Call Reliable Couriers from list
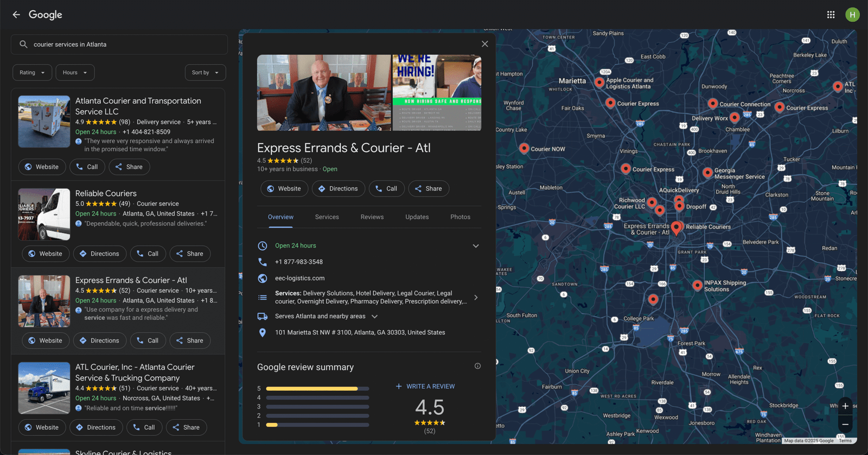 [148, 254]
